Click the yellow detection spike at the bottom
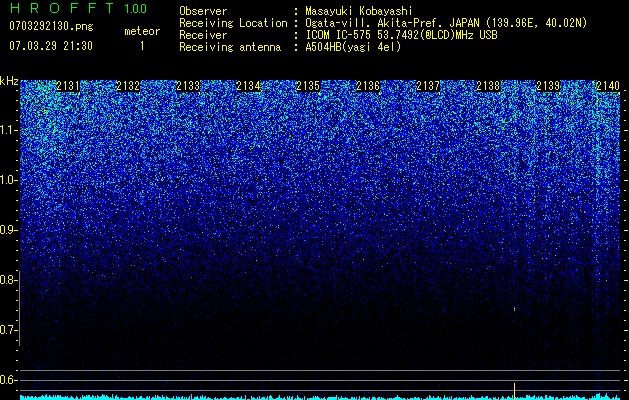The image size is (629, 400). click(514, 391)
